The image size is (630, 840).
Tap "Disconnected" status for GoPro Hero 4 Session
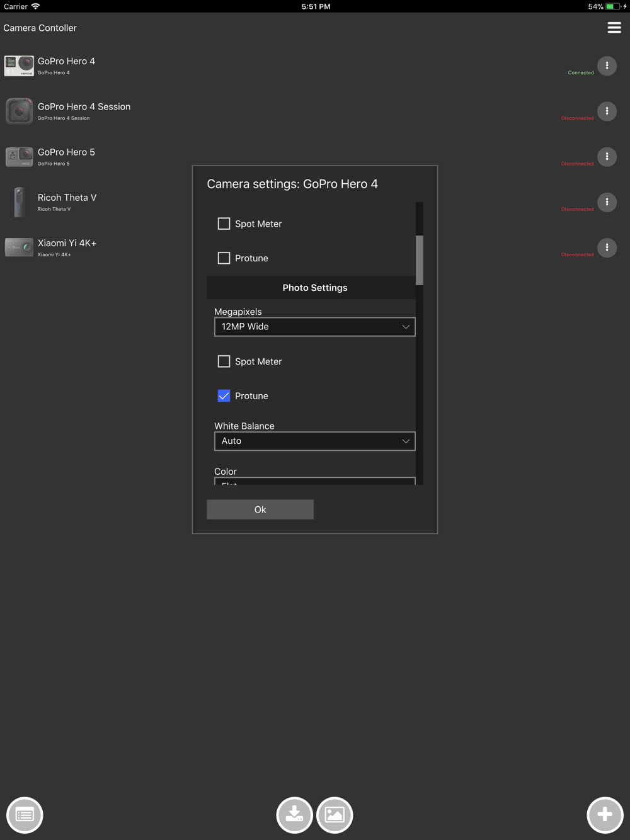[578, 118]
